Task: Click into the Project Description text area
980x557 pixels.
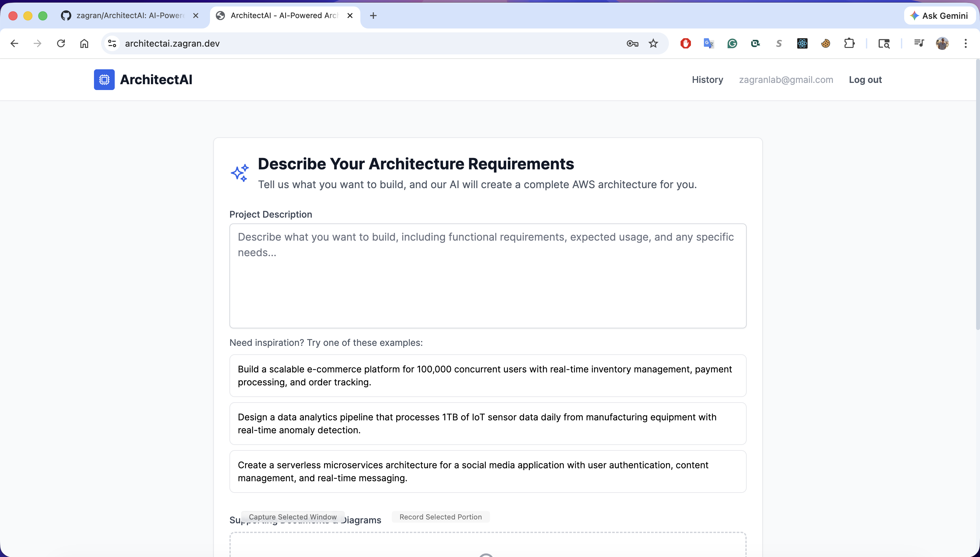Action: pos(488,276)
